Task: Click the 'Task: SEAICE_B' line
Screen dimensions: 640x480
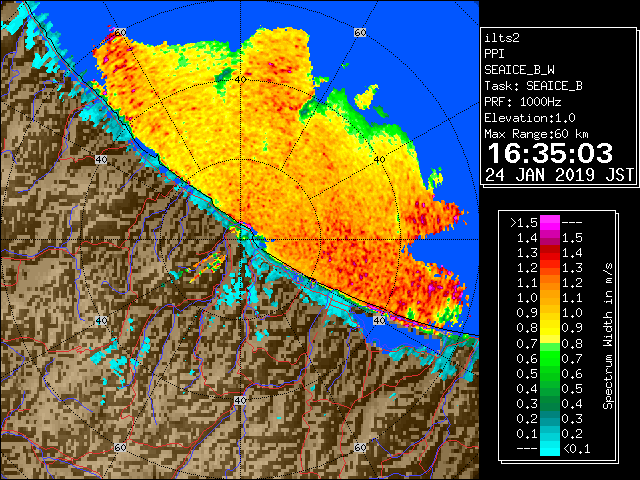Action: (x=533, y=86)
